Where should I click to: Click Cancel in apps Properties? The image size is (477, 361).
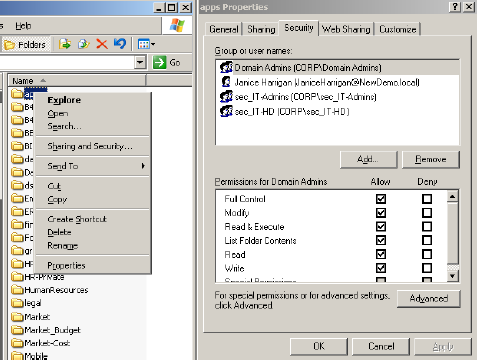coord(381,346)
